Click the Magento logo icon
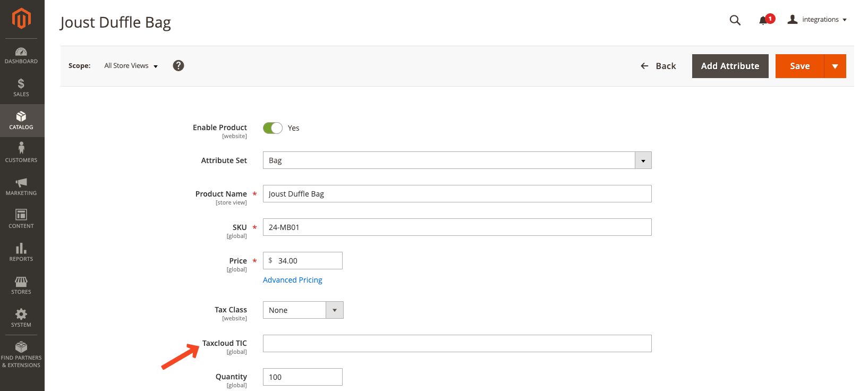This screenshot has height=391, width=868. click(21, 19)
